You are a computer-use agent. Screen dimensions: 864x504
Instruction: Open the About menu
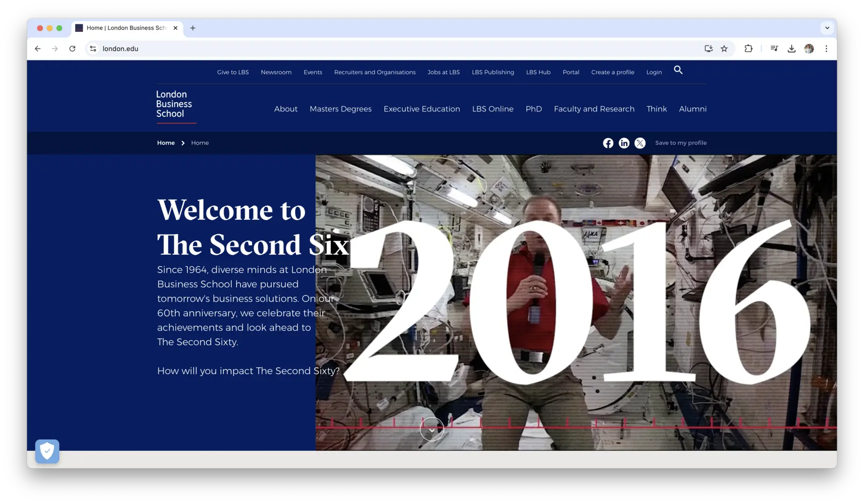(x=286, y=109)
